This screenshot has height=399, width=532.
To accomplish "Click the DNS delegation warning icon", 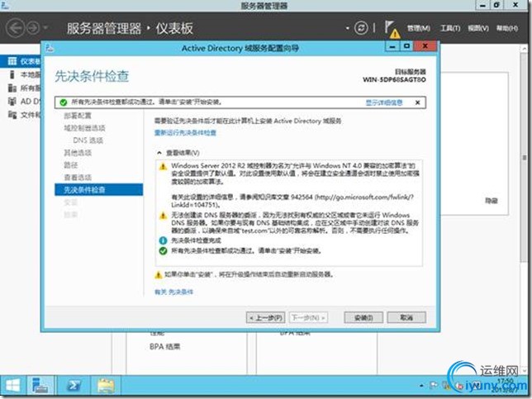I will coord(164,216).
